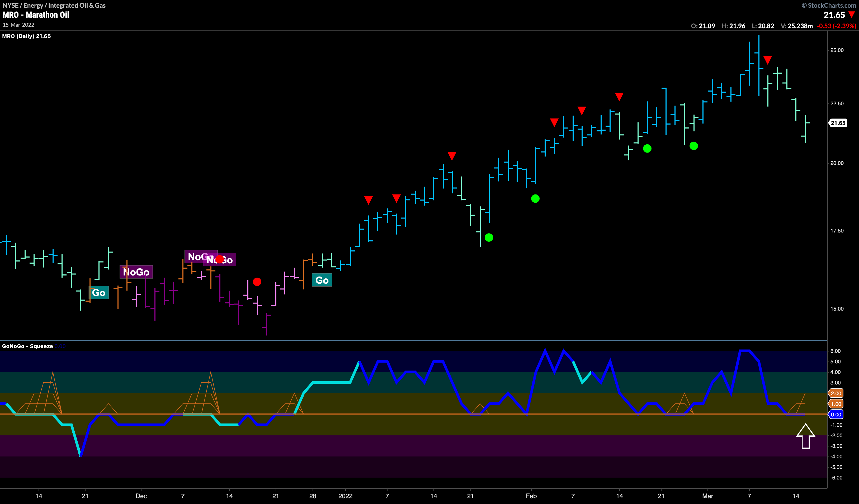Click the 15.00 price axis label

pyautogui.click(x=837, y=309)
